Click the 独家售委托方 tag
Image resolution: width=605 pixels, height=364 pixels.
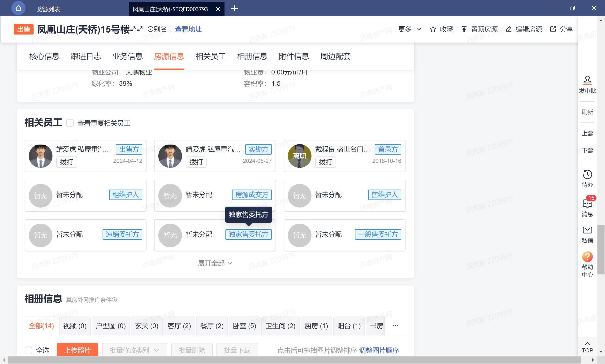248,234
